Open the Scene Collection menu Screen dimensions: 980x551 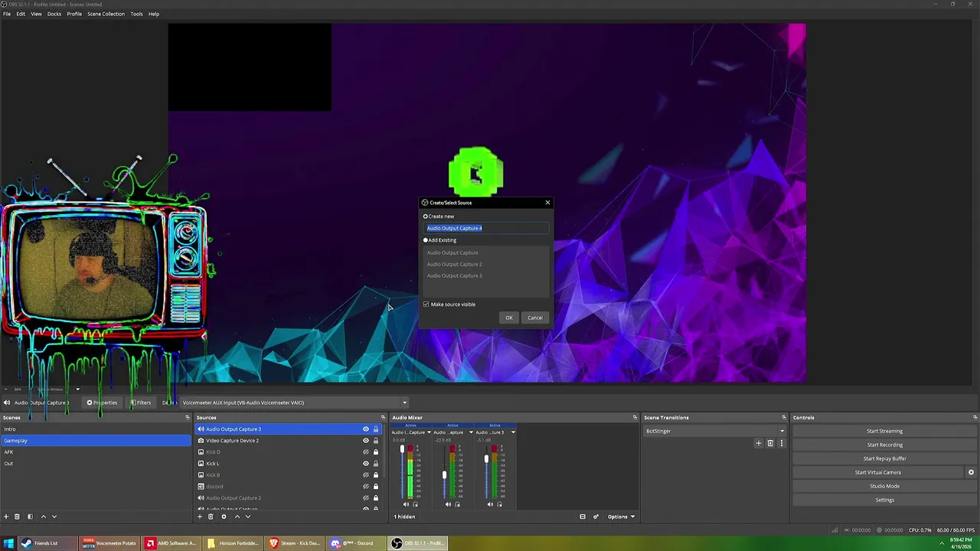106,14
